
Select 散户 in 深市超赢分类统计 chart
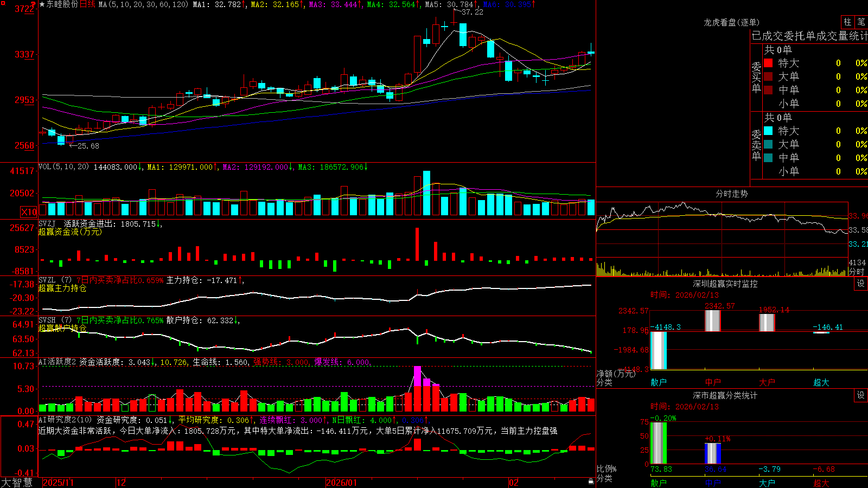[659, 483]
